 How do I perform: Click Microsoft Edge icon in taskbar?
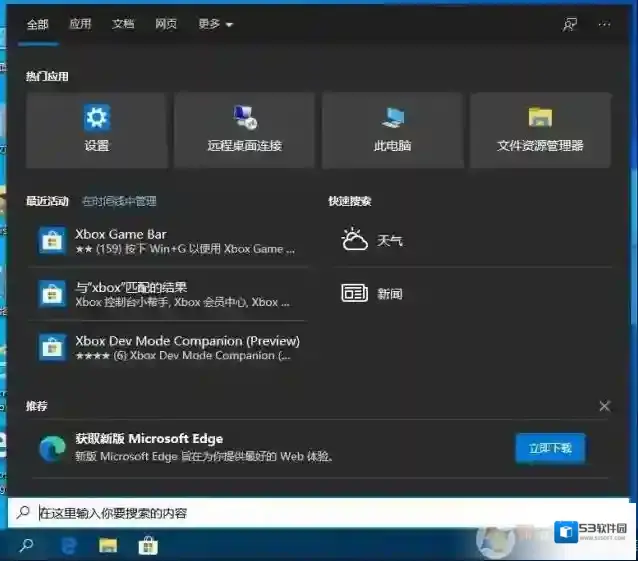[70, 545]
